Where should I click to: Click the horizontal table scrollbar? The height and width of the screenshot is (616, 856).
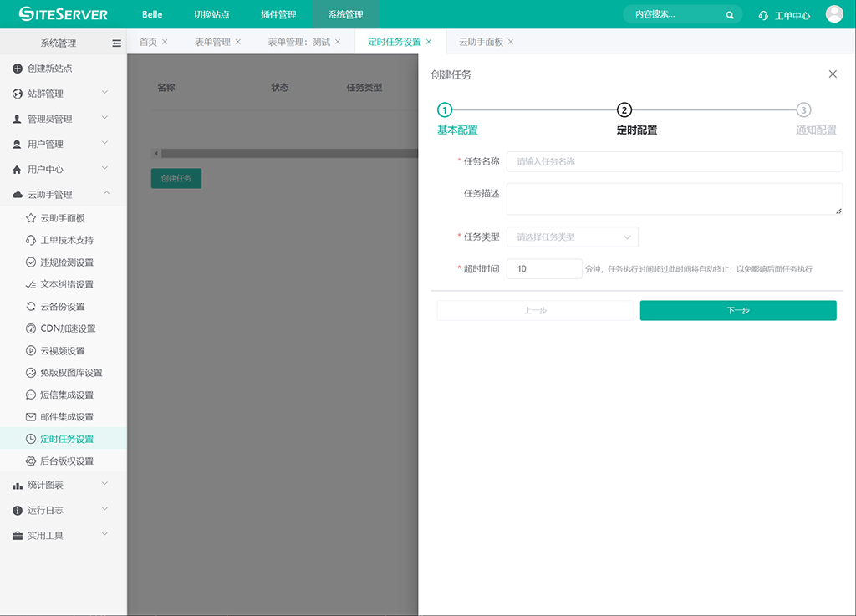(284, 154)
